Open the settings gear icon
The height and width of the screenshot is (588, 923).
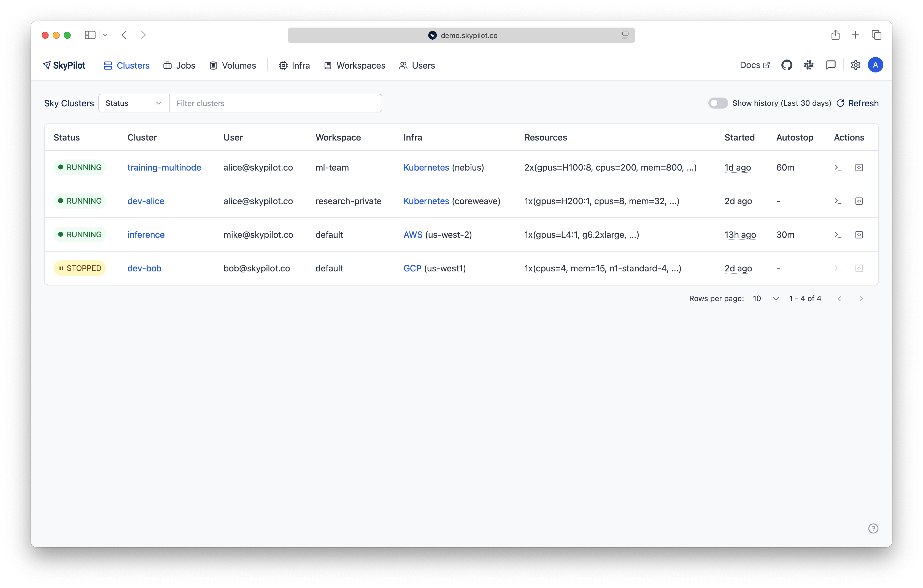coord(855,65)
